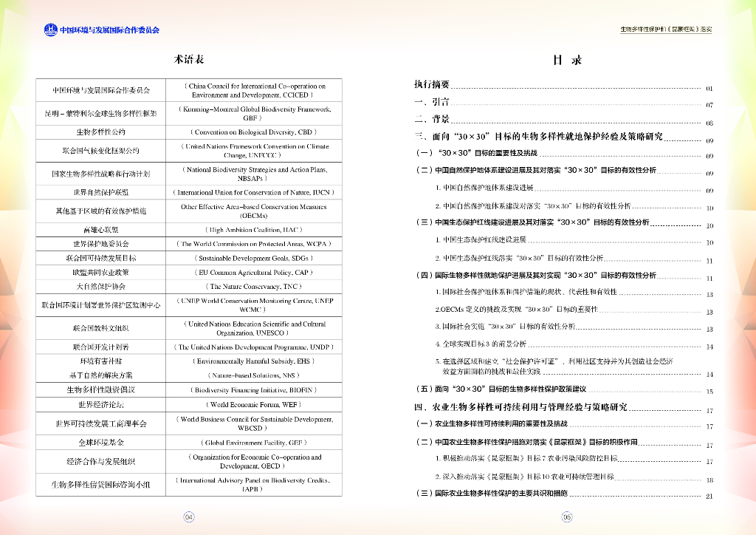Click the cell High Ambition Coalition, HAC
The width and height of the screenshot is (756, 535).
pyautogui.click(x=254, y=230)
